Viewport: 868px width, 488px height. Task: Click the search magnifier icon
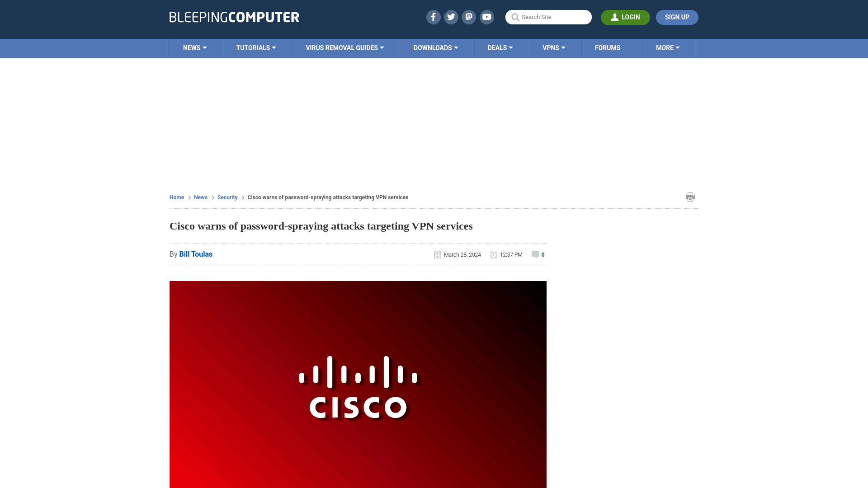tap(515, 17)
